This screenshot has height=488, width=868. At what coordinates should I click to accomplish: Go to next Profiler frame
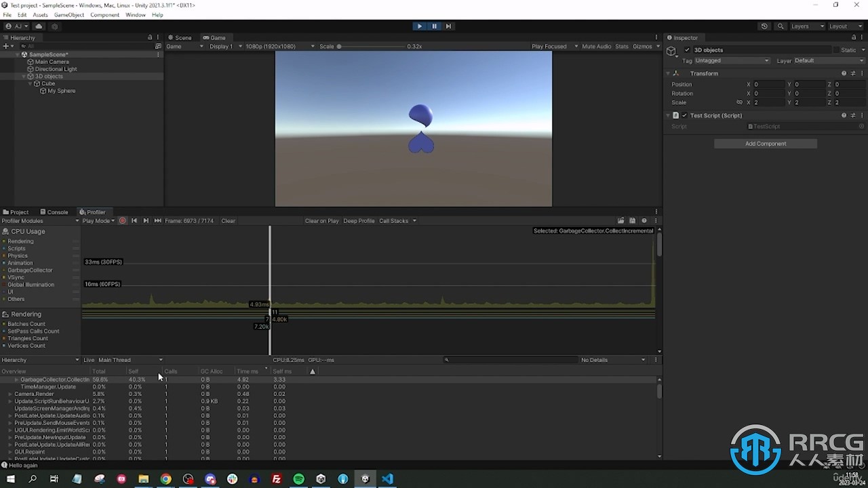tap(146, 221)
